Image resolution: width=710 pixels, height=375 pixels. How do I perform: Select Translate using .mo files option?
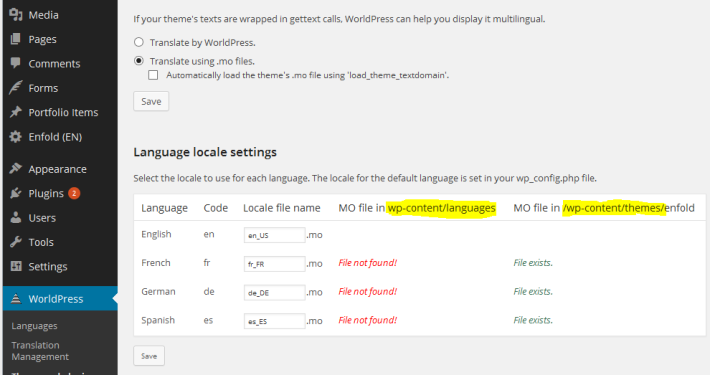coord(139,61)
